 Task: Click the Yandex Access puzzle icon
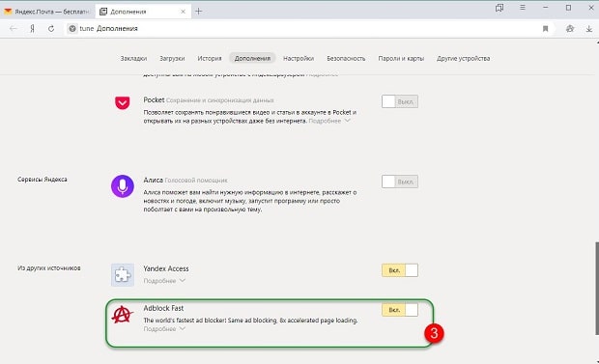pos(123,274)
